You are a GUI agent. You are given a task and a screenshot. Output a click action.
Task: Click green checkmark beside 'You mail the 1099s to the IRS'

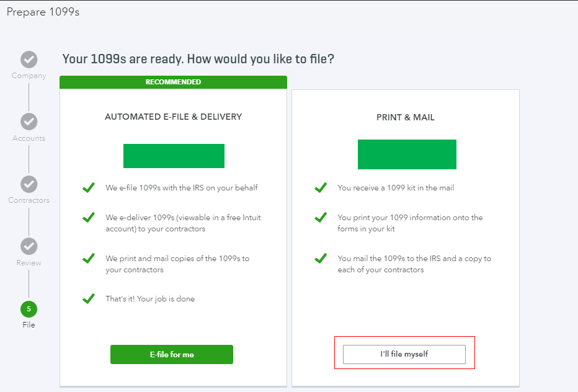pos(321,258)
